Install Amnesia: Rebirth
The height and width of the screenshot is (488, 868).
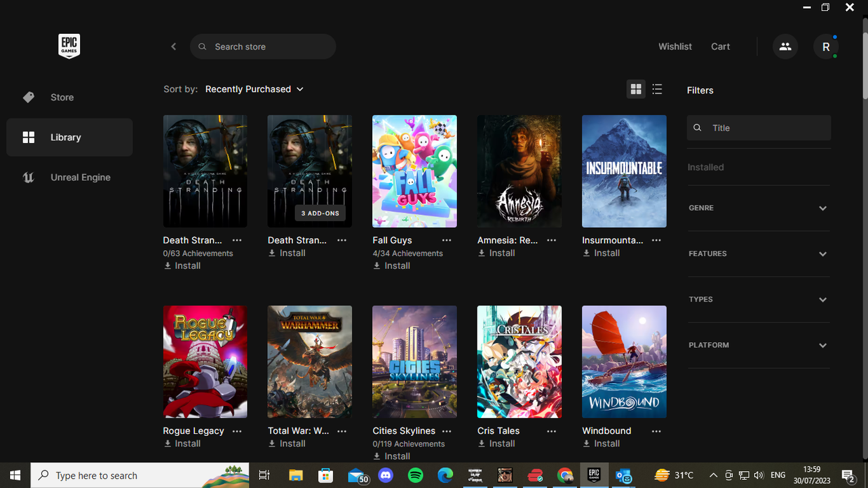click(496, 253)
